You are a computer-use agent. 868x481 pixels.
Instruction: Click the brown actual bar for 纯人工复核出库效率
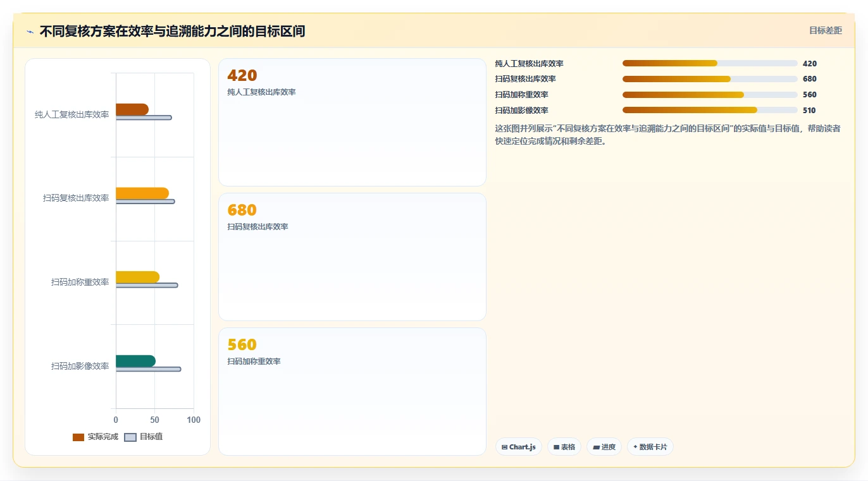[x=132, y=109]
